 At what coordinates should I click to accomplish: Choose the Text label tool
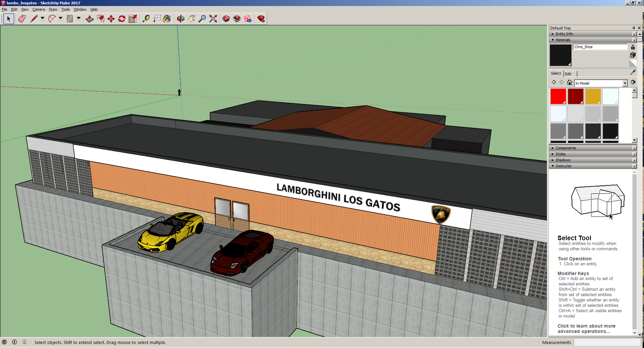point(157,19)
